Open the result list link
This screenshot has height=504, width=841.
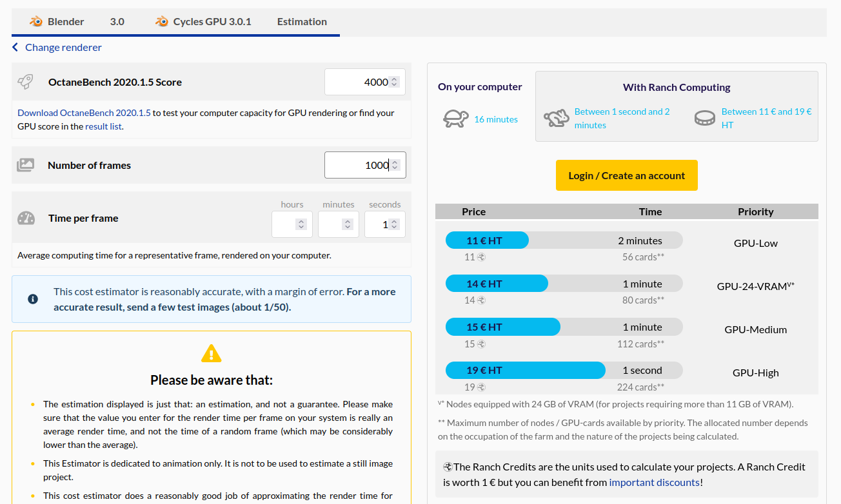pos(103,126)
